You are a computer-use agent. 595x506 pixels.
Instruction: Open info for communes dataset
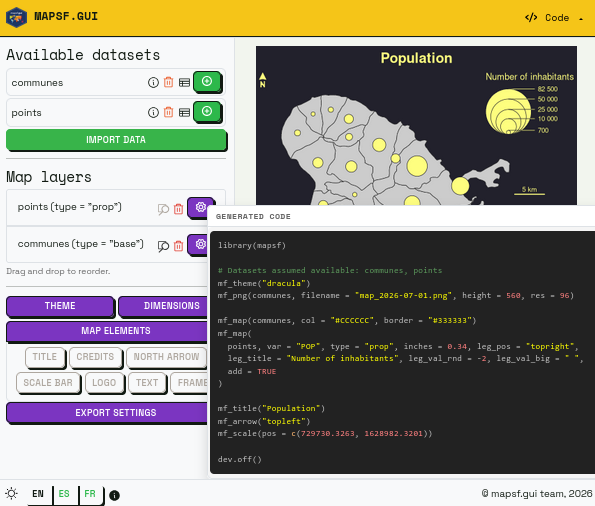[153, 82]
